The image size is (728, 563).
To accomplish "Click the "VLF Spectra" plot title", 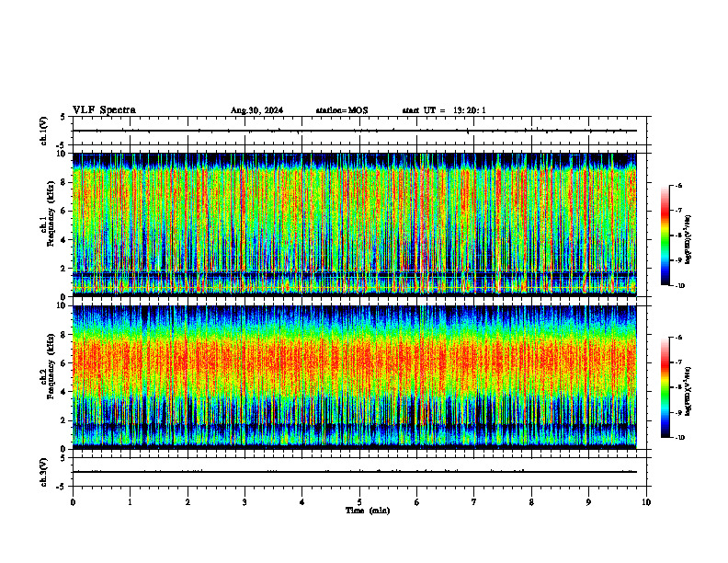I will (x=104, y=110).
